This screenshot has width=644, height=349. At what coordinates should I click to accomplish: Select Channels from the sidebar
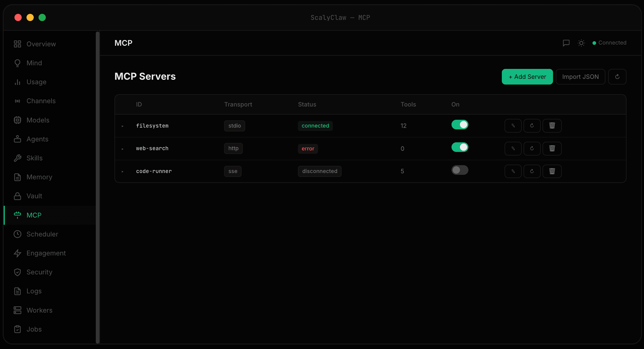(x=41, y=101)
